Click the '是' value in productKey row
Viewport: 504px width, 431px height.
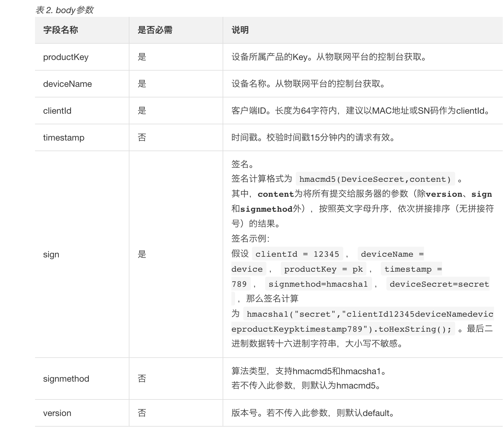click(142, 57)
